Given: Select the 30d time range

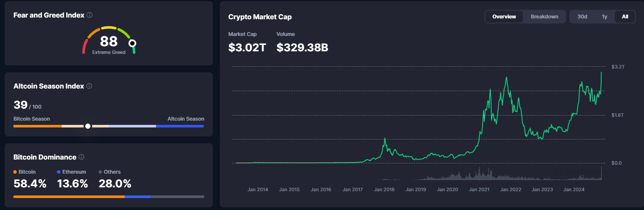Looking at the screenshot, I should (x=582, y=17).
